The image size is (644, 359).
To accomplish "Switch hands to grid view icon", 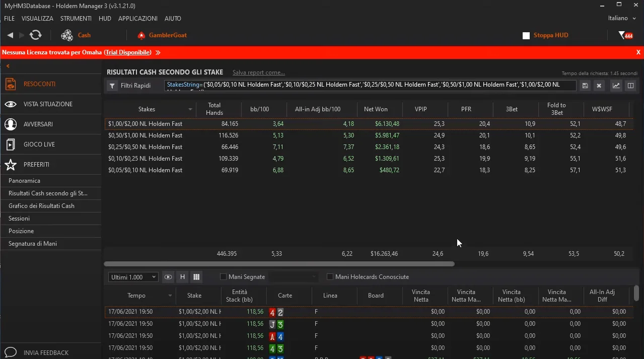I will coord(196,277).
